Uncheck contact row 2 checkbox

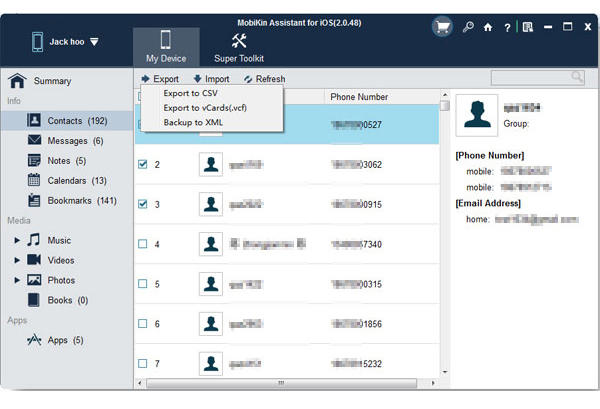pos(142,164)
